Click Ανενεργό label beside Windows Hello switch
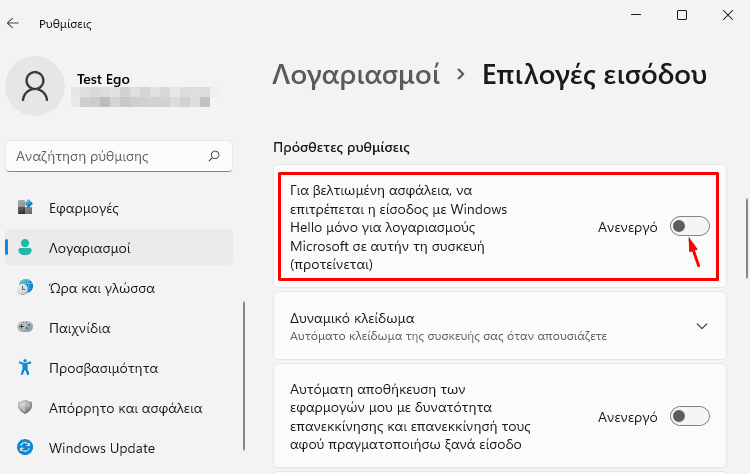The image size is (750, 474). 628,227
